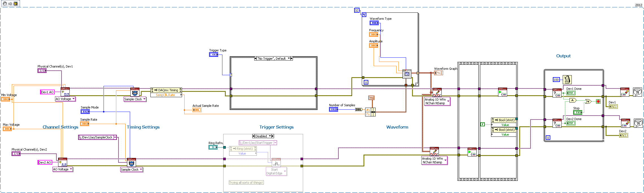644x193 pixels.
Task: Click the lower Bool (strict) Value row
Action: [504, 135]
